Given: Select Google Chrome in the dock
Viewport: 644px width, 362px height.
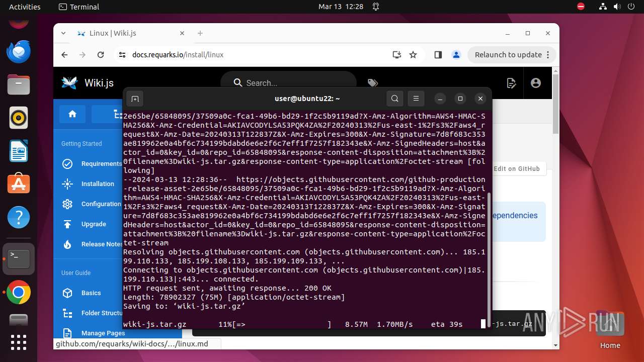Looking at the screenshot, I should click(19, 293).
